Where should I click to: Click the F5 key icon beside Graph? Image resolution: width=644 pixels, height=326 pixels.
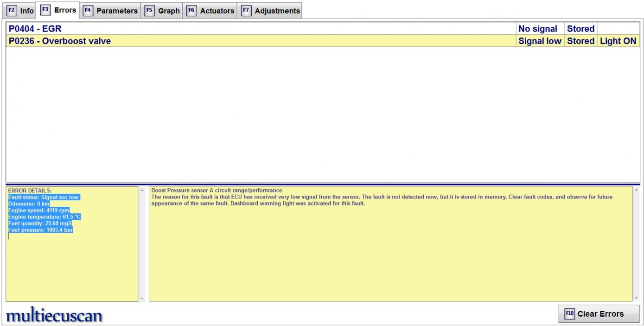[x=149, y=11]
